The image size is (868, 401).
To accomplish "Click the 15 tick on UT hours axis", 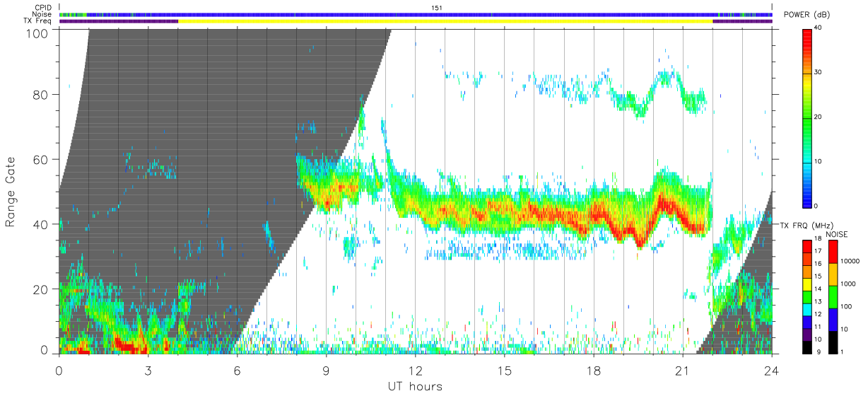I will click(505, 371).
